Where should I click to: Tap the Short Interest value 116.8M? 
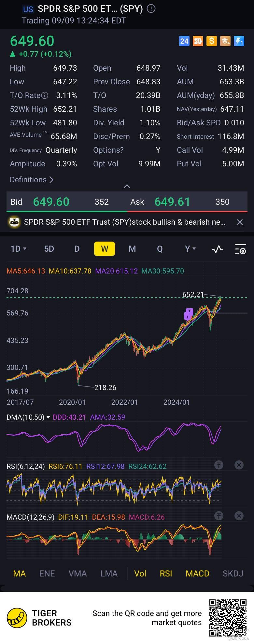click(x=231, y=136)
